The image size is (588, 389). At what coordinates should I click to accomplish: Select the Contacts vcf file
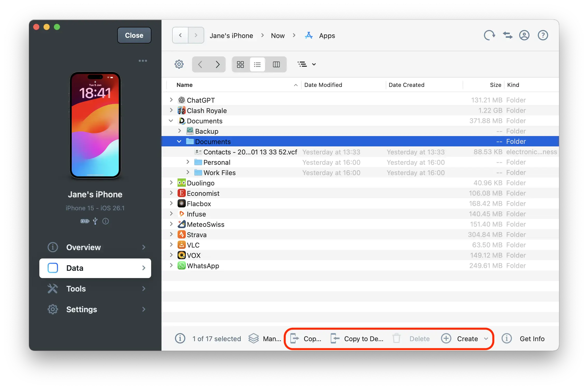coord(250,152)
